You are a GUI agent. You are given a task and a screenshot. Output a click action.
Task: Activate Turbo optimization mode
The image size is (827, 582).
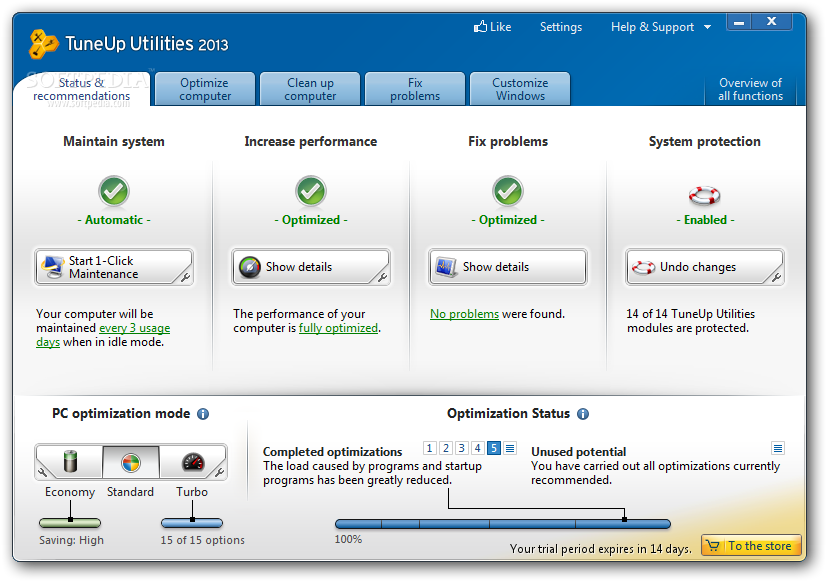point(193,462)
